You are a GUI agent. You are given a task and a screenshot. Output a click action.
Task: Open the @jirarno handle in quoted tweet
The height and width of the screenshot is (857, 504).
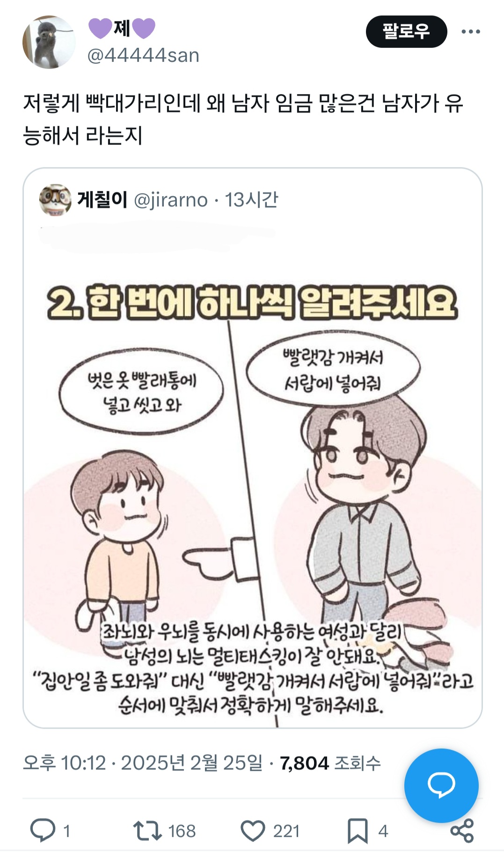click(171, 200)
